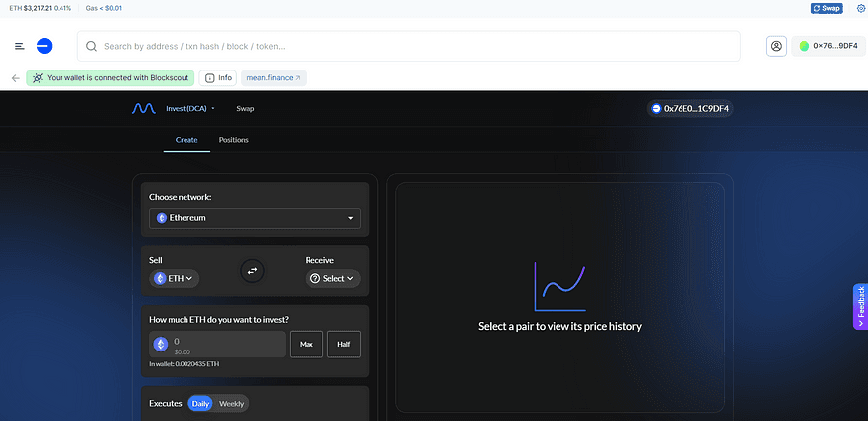The image size is (868, 421).
Task: Switch to the Positions tab
Action: (233, 140)
